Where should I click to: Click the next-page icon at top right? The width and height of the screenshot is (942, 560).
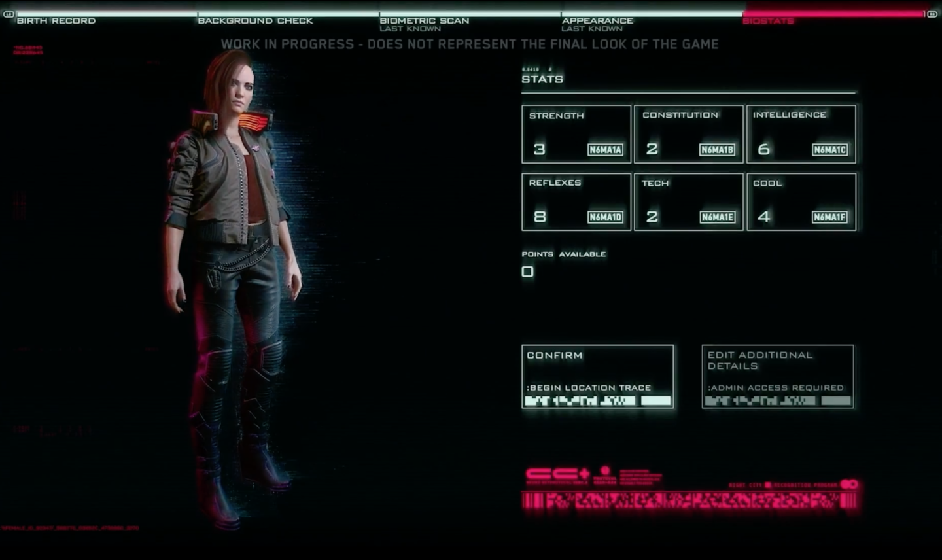[932, 14]
